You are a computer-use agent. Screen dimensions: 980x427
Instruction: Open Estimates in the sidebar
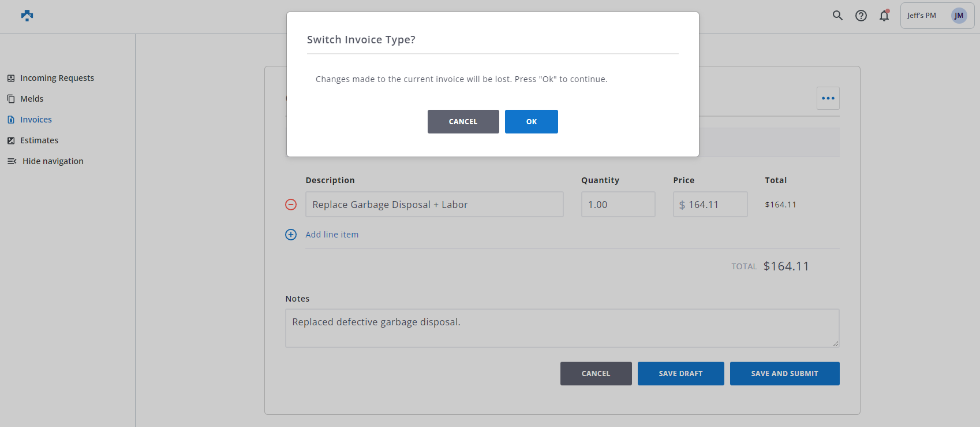tap(39, 140)
